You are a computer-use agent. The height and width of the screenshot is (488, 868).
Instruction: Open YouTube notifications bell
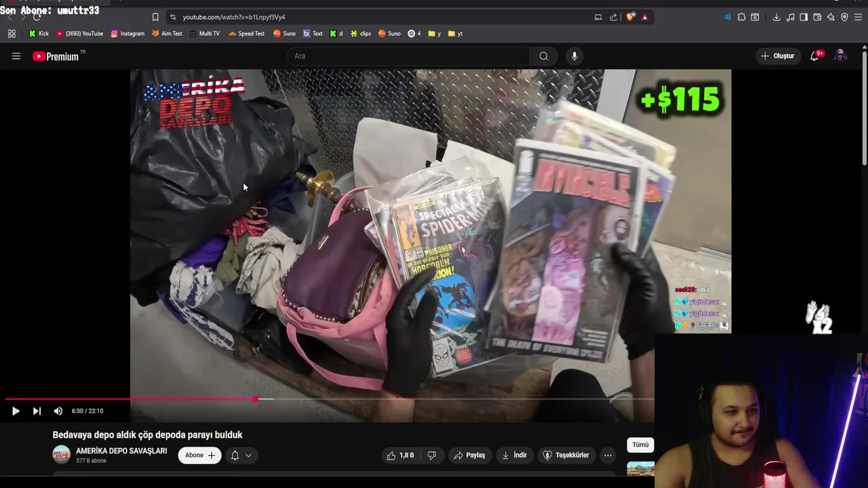(814, 56)
